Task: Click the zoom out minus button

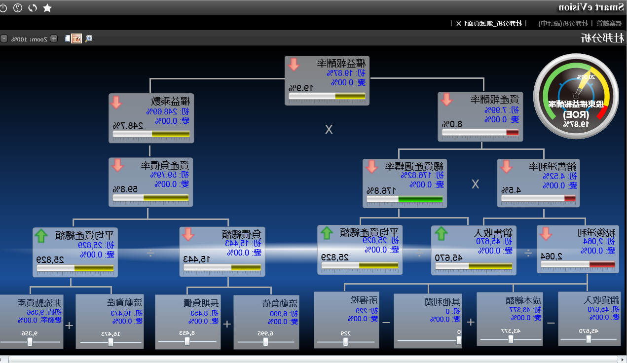Action: click(4, 38)
